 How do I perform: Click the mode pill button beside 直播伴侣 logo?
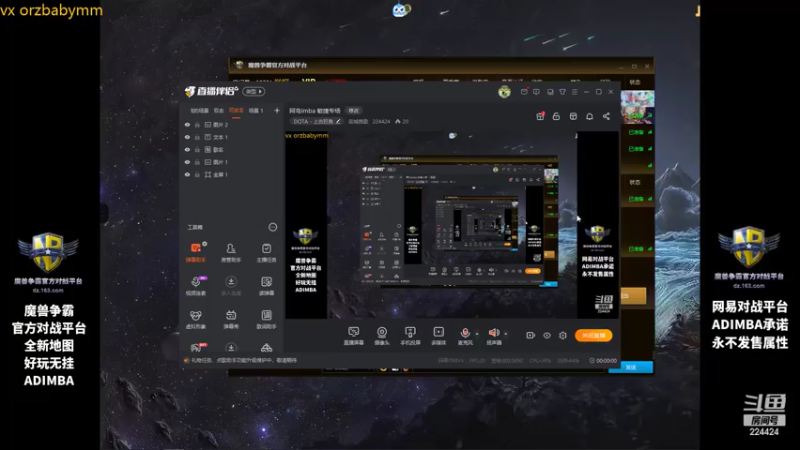[254, 92]
